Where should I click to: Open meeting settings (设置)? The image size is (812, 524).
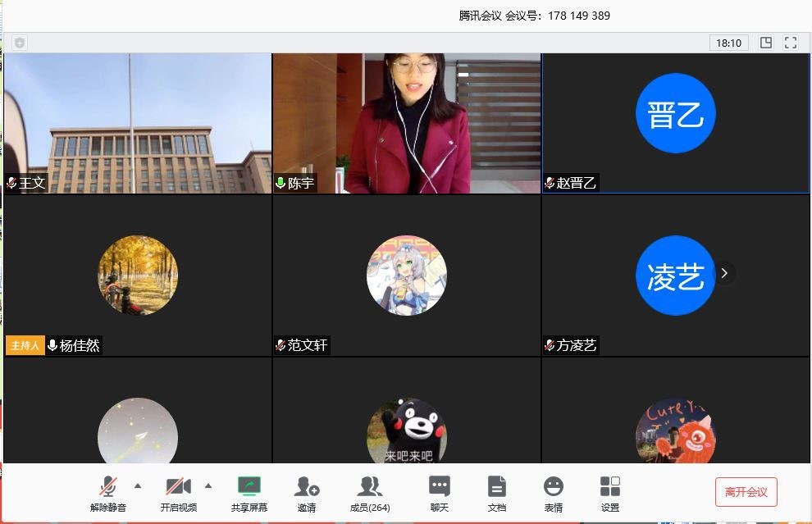point(610,492)
